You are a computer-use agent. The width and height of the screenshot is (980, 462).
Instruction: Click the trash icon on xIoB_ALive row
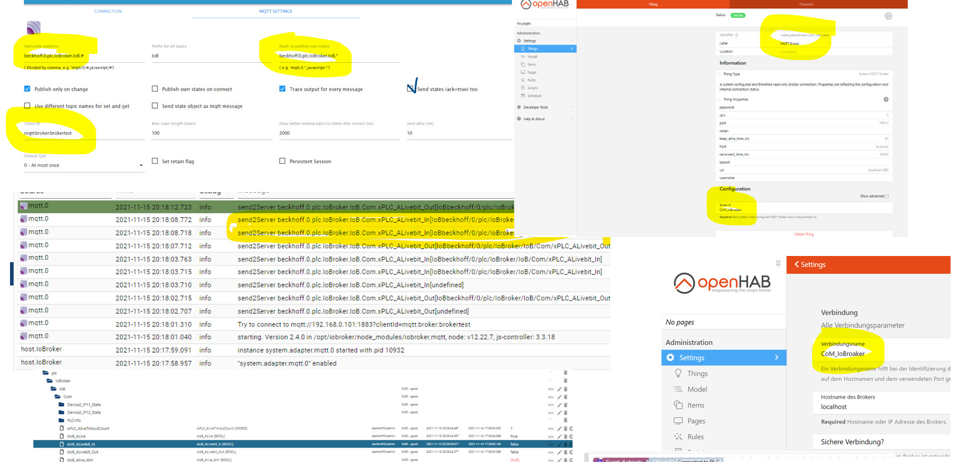tap(565, 436)
